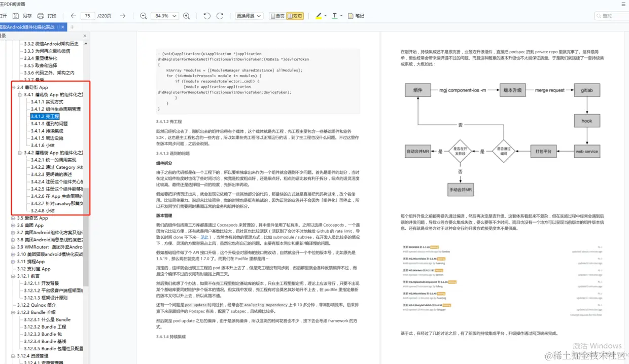Expand the 3.5 爱奇艺 App node
Image resolution: width=629 pixels, height=364 pixels.
click(13, 218)
